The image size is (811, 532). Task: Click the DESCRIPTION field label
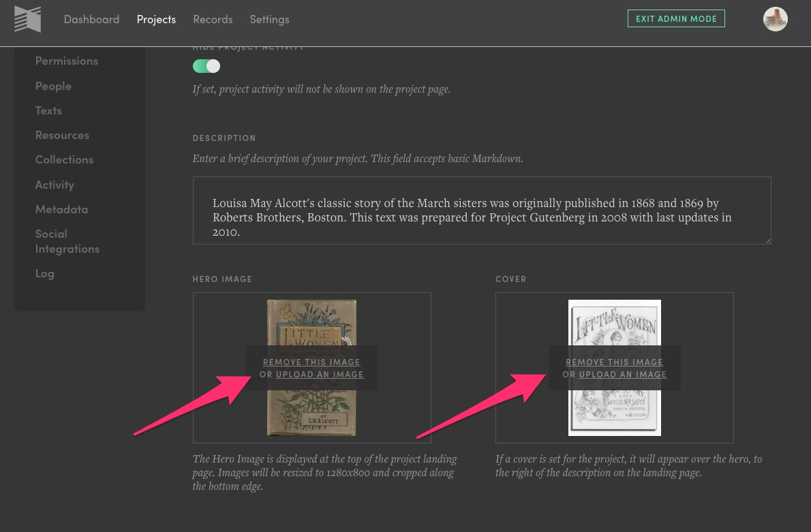click(x=224, y=138)
